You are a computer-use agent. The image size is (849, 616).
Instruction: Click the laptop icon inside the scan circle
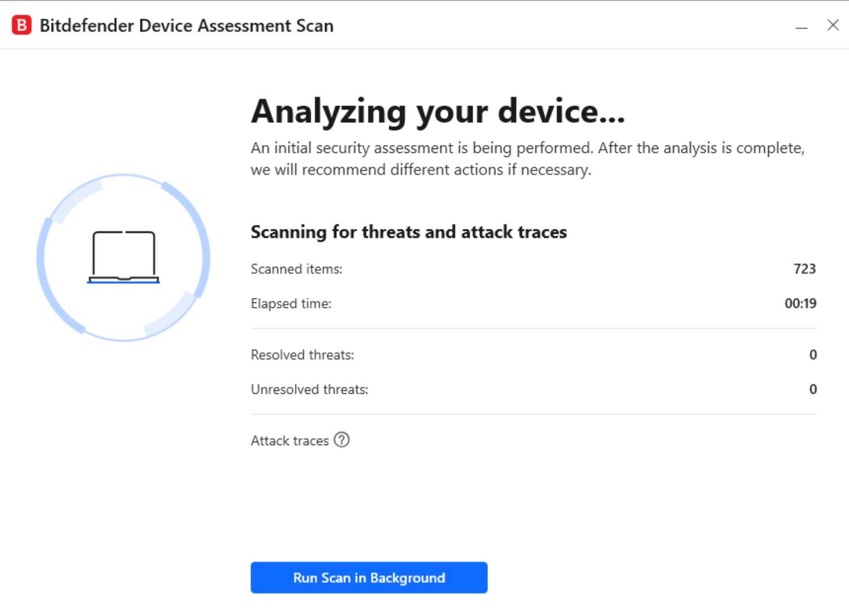click(124, 257)
